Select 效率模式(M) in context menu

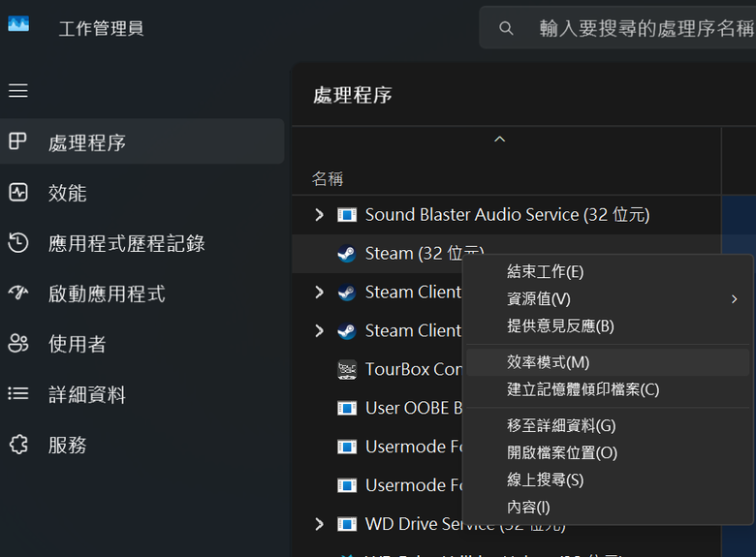pyautogui.click(x=608, y=362)
